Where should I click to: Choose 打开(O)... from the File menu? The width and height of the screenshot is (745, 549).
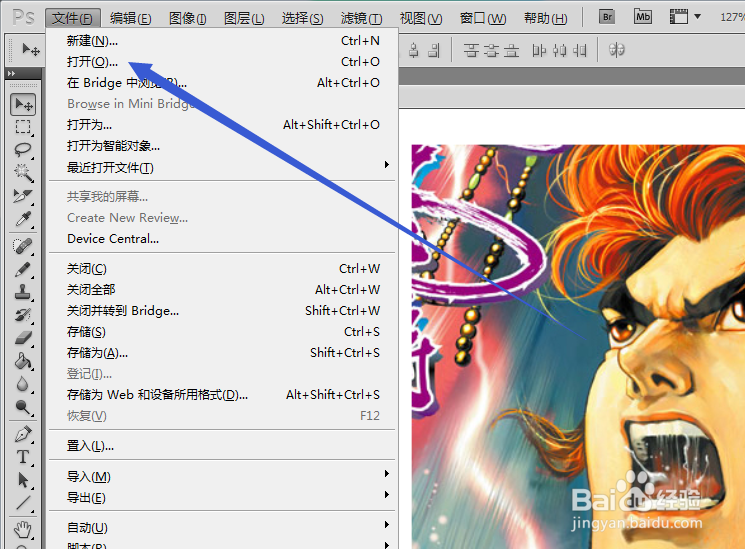point(222,62)
